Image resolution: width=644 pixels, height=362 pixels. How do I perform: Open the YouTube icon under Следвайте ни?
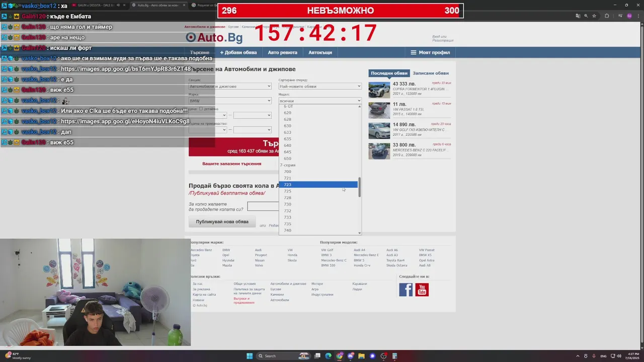(422, 290)
